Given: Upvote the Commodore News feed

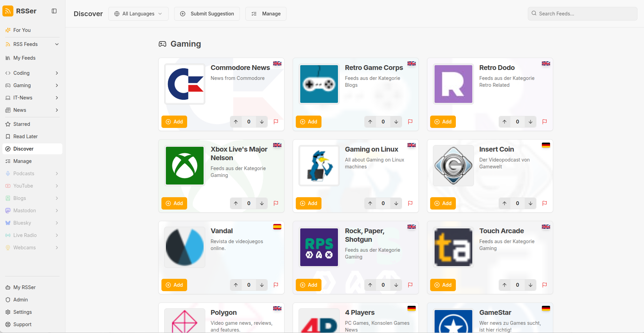Looking at the screenshot, I should click(x=236, y=122).
